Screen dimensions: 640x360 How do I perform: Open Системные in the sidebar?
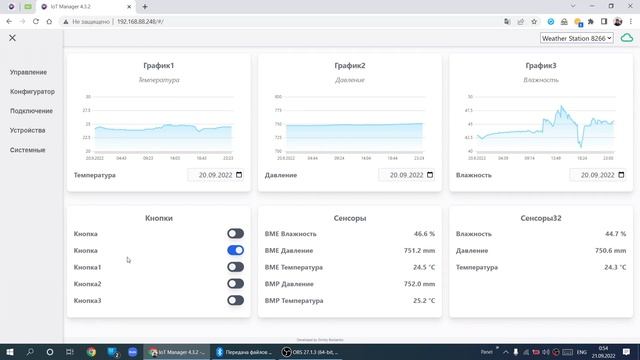pos(27,150)
